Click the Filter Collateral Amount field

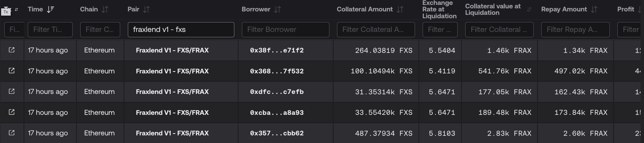[376, 30]
